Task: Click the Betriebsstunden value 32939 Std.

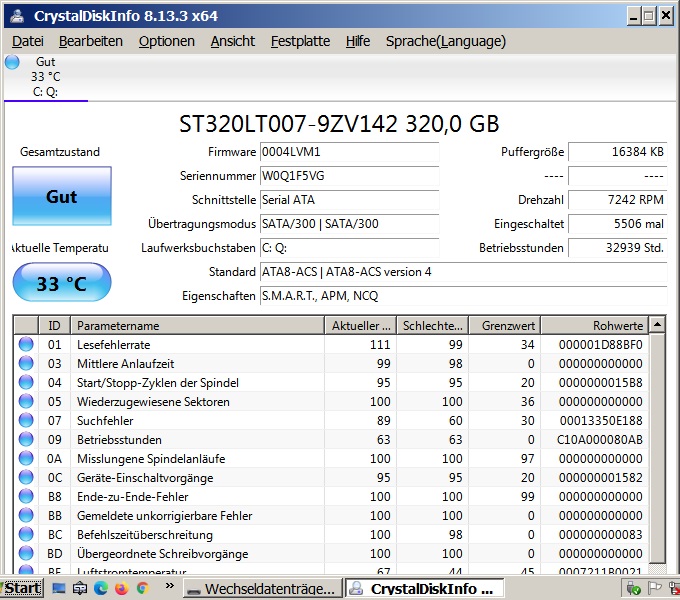Action: click(618, 248)
